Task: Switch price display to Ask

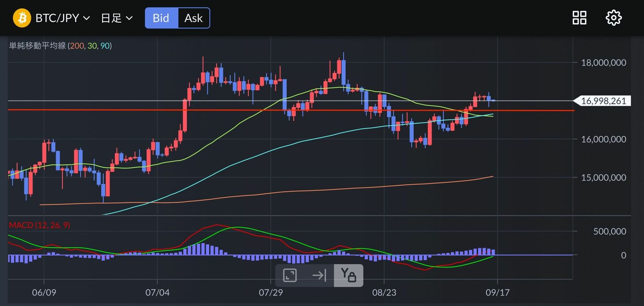Action: click(193, 18)
